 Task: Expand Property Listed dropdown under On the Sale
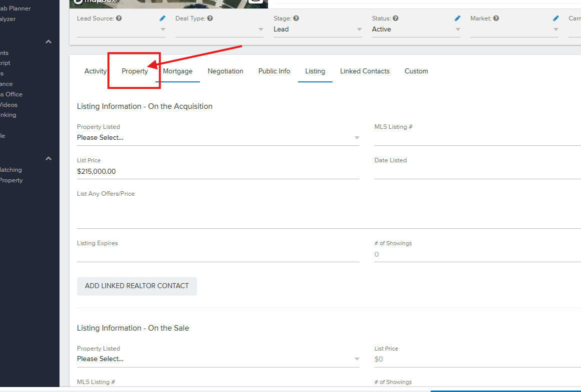click(218, 359)
